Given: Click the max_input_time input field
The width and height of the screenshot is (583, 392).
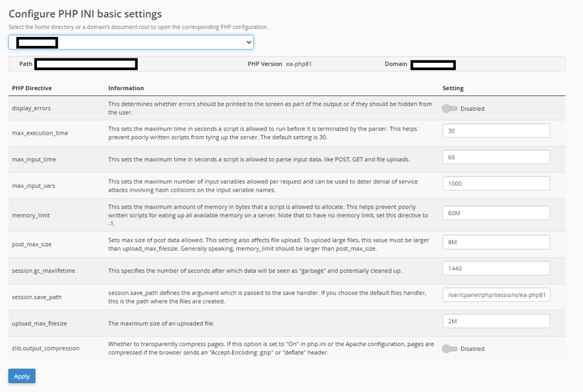Looking at the screenshot, I should (x=496, y=157).
